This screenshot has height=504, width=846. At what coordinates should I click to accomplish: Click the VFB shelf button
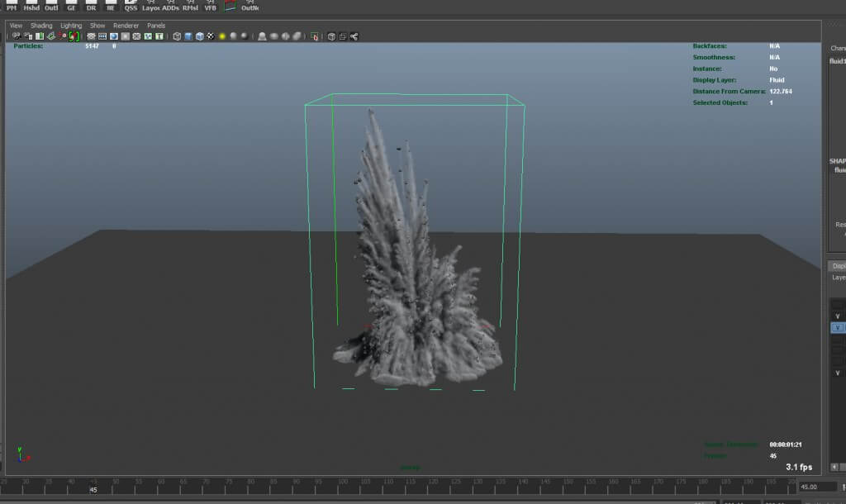click(211, 6)
